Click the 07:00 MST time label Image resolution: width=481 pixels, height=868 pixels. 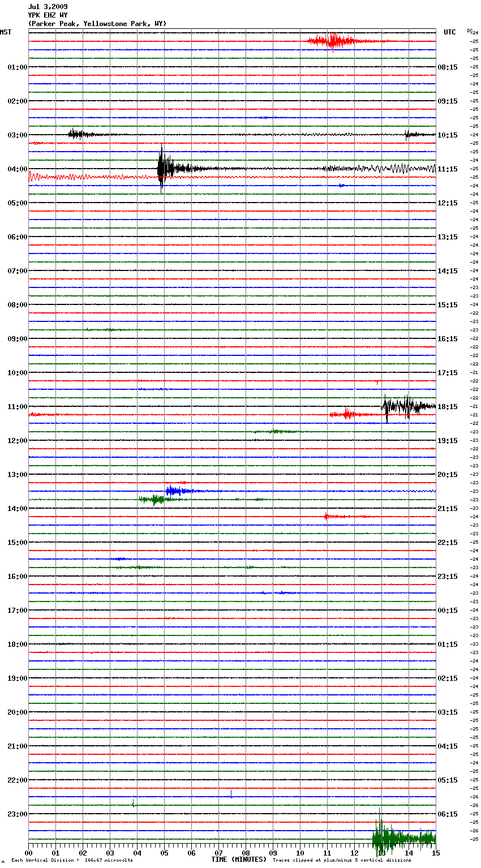point(17,270)
